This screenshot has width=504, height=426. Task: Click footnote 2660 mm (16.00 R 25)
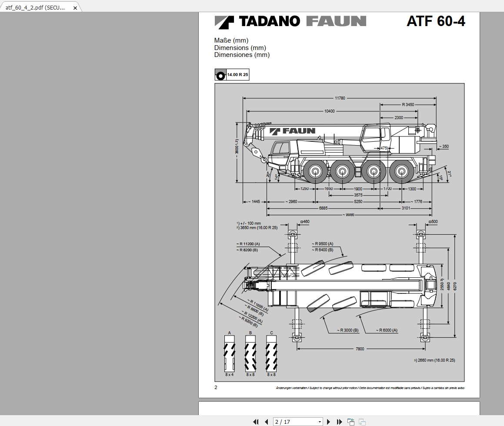[x=434, y=360]
